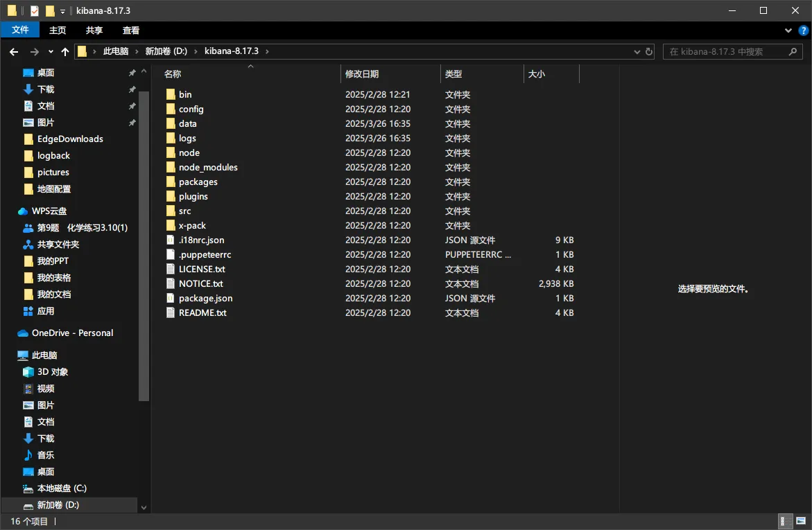Click navigation pane scroll-down arrow
This screenshot has width=812, height=530.
coord(144,508)
